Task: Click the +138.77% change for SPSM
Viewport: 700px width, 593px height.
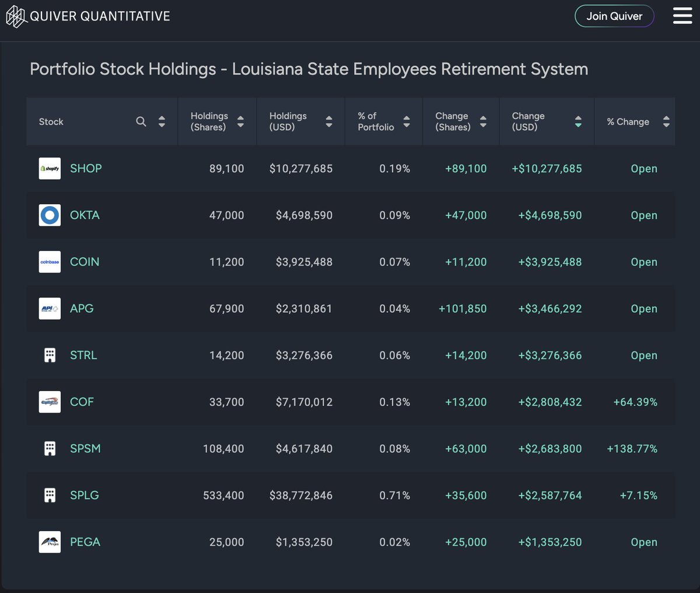Action: tap(632, 449)
